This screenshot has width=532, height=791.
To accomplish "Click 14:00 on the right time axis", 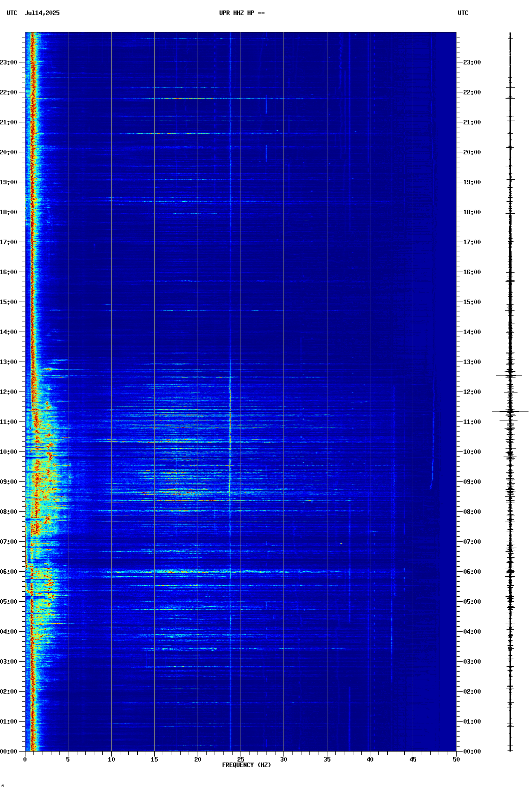I will tap(472, 332).
